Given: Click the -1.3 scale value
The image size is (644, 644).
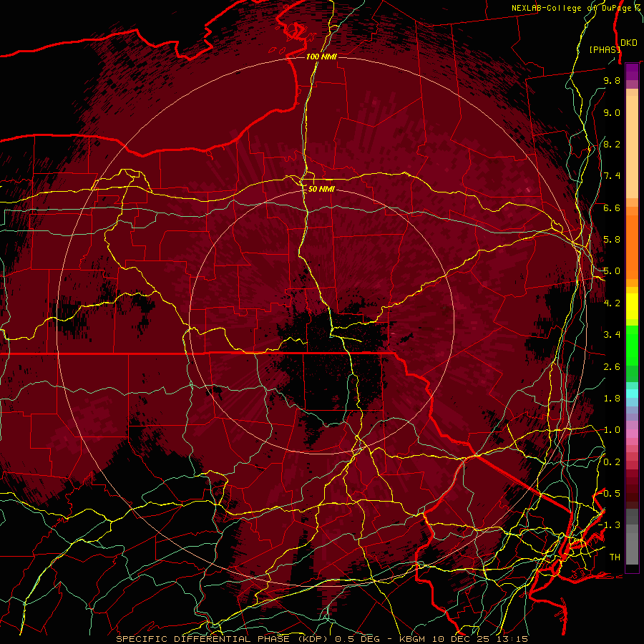Looking at the screenshot, I should coord(610,525).
